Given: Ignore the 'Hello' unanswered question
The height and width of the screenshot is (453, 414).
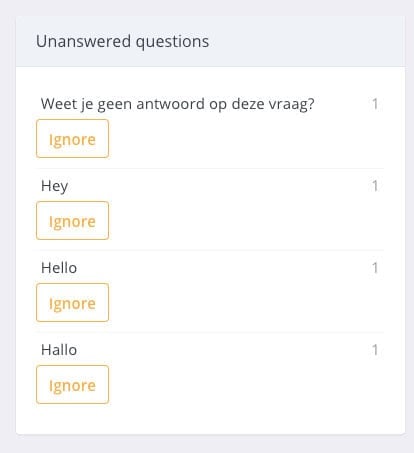Looking at the screenshot, I should click(x=72, y=303).
